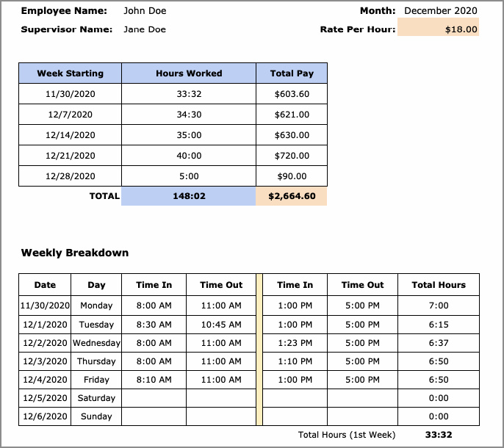Image resolution: width=504 pixels, height=448 pixels.
Task: Click the 12/6/2020 date cell
Action: [x=45, y=416]
